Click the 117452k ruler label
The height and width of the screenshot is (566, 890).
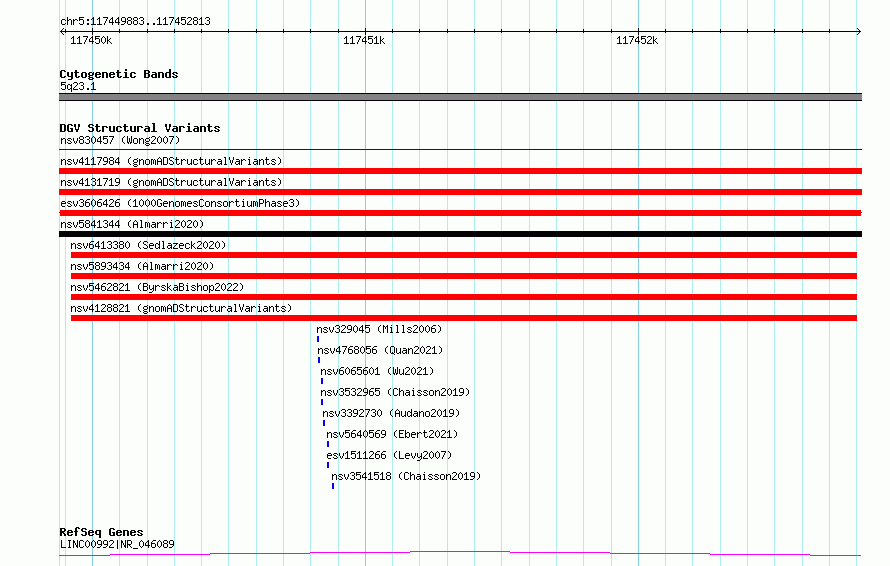tap(637, 40)
